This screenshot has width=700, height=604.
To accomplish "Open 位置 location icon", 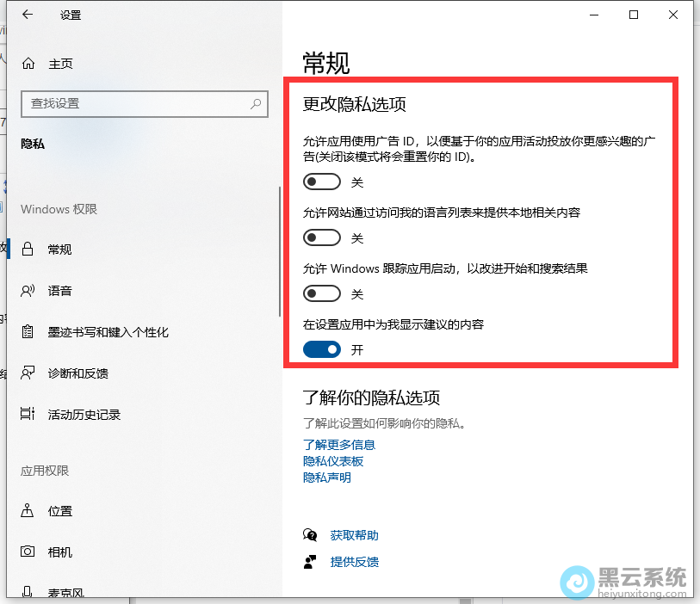I will click(28, 511).
